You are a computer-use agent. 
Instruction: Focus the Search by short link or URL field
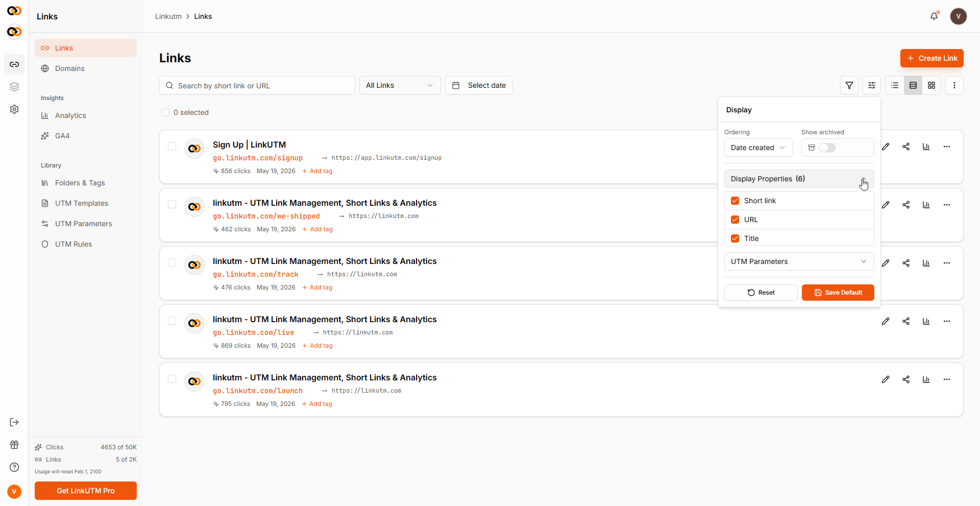(257, 85)
